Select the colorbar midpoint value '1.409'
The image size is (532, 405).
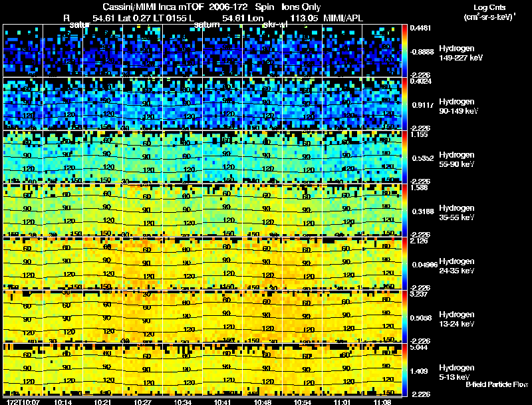click(419, 371)
